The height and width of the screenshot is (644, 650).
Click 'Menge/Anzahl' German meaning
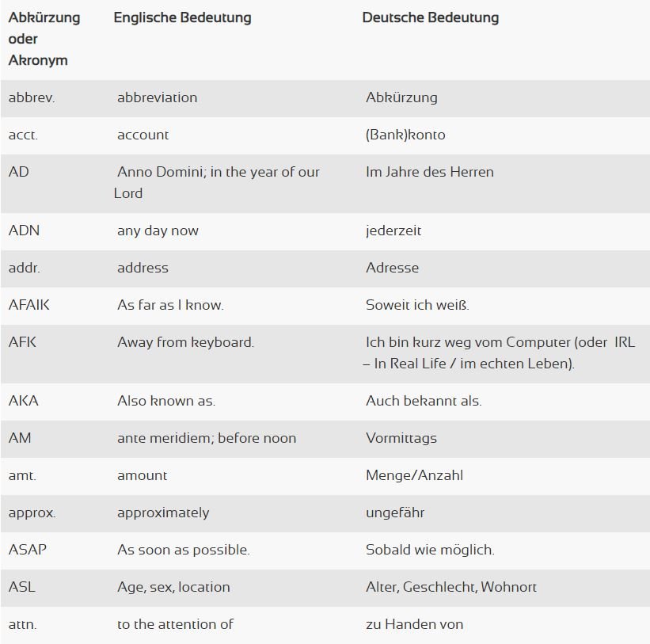(414, 475)
